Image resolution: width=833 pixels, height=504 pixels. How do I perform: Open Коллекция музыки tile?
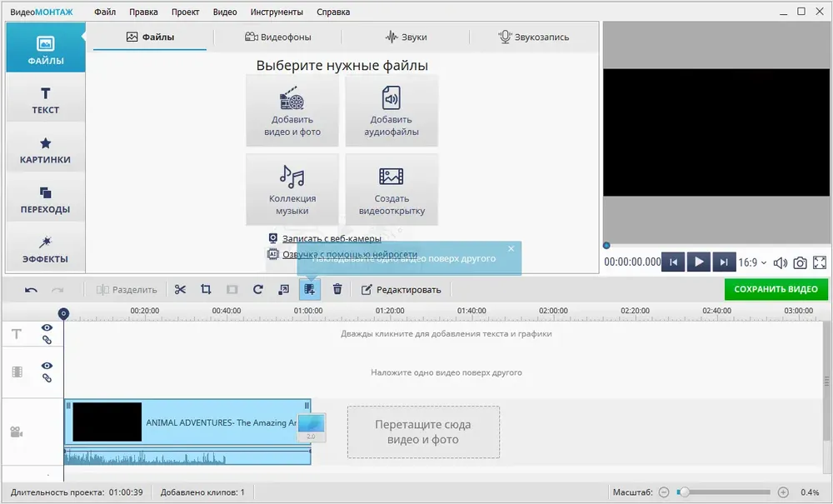point(292,190)
